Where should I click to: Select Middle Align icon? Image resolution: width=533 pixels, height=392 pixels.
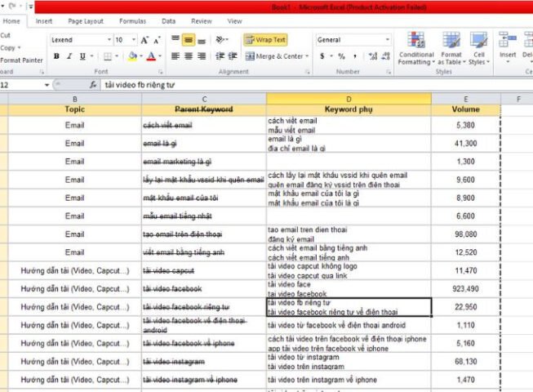pyautogui.click(x=189, y=40)
